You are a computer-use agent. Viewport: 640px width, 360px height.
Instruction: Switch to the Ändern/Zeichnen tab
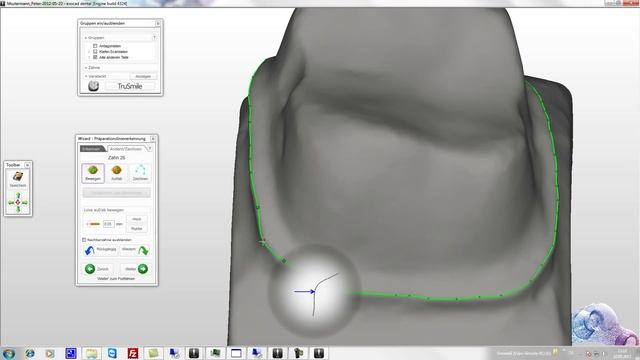coord(126,149)
